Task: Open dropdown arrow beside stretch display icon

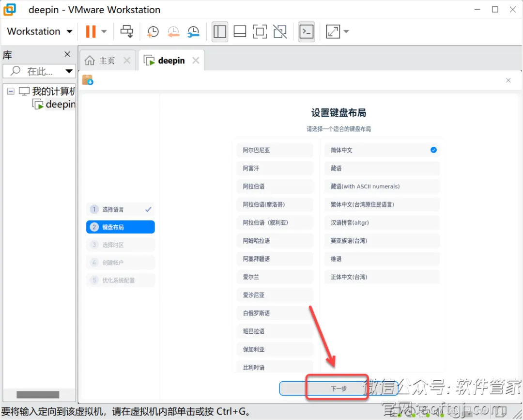Action: pos(346,31)
